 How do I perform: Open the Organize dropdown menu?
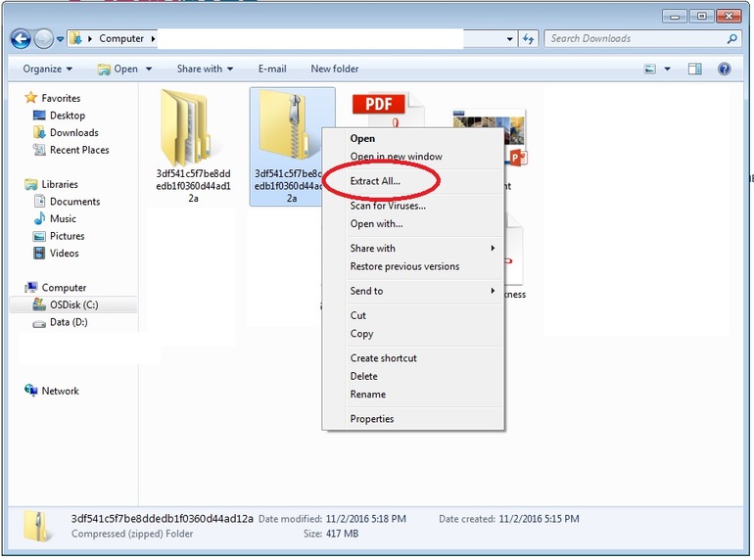coord(48,69)
